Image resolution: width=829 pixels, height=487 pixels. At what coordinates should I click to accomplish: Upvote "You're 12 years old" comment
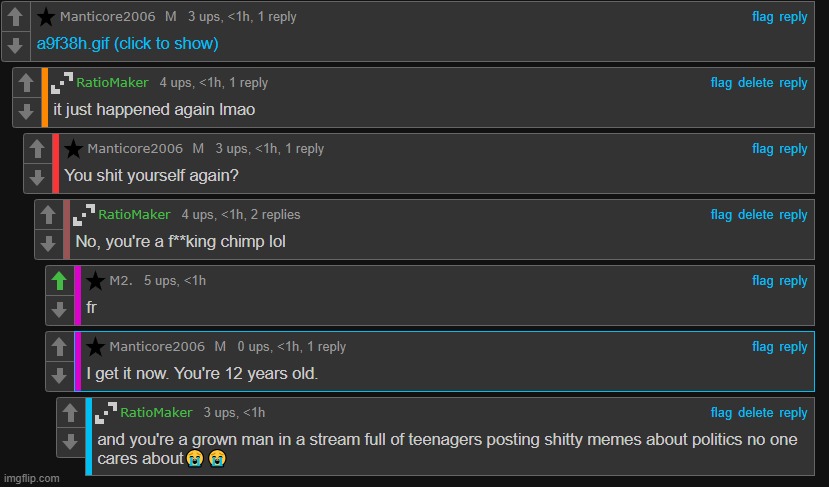coord(59,347)
